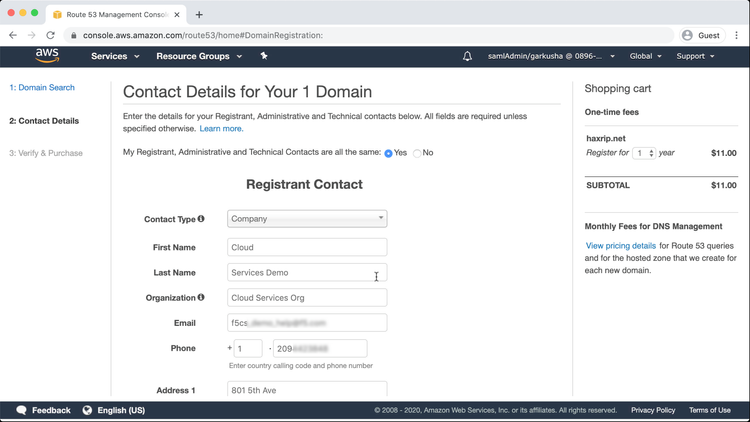Viewport: 750px width, 422px height.
Task: Reload the page with browser refresh icon
Action: 50,35
